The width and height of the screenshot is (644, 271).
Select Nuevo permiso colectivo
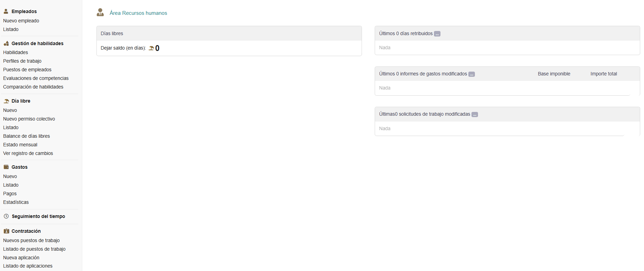click(x=29, y=119)
